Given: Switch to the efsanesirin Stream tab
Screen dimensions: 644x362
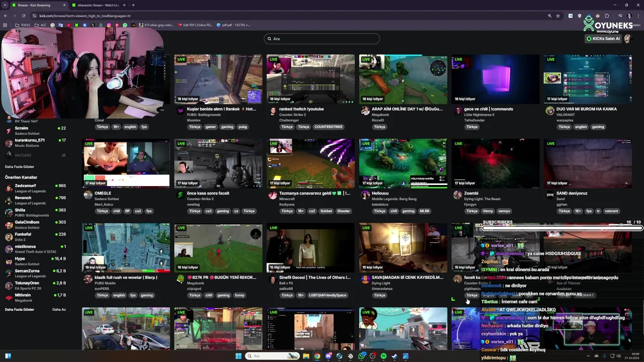Looking at the screenshot, I should [x=98, y=5].
